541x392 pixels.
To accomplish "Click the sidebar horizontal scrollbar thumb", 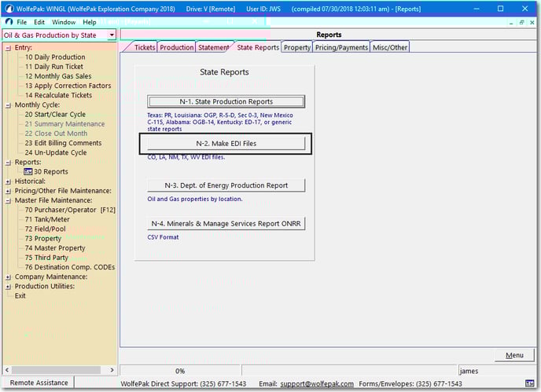I will [56, 370].
